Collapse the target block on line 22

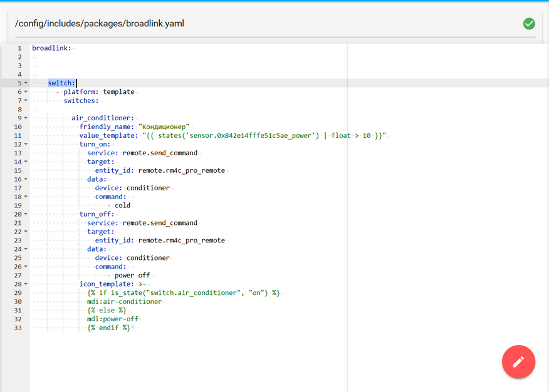tap(26, 232)
